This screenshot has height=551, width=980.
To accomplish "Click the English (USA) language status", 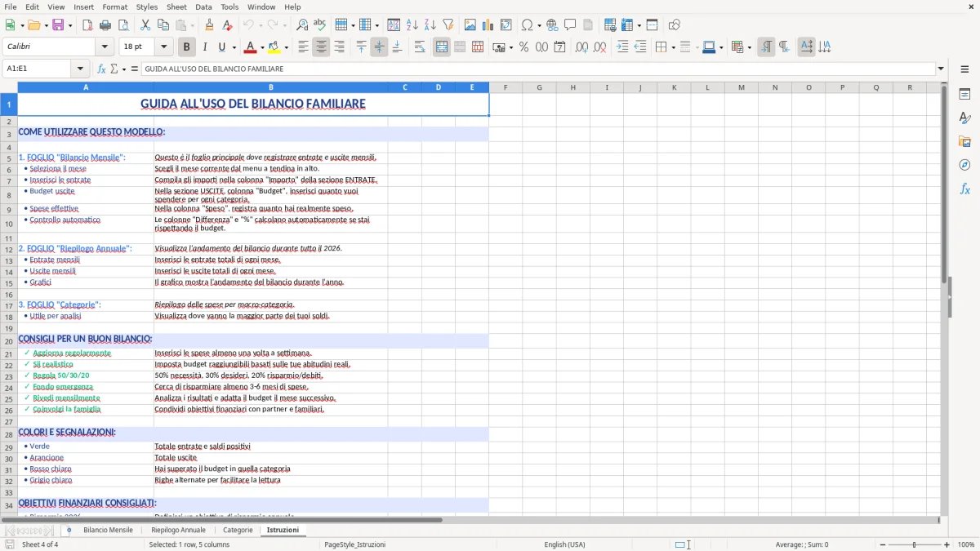I will (x=564, y=544).
